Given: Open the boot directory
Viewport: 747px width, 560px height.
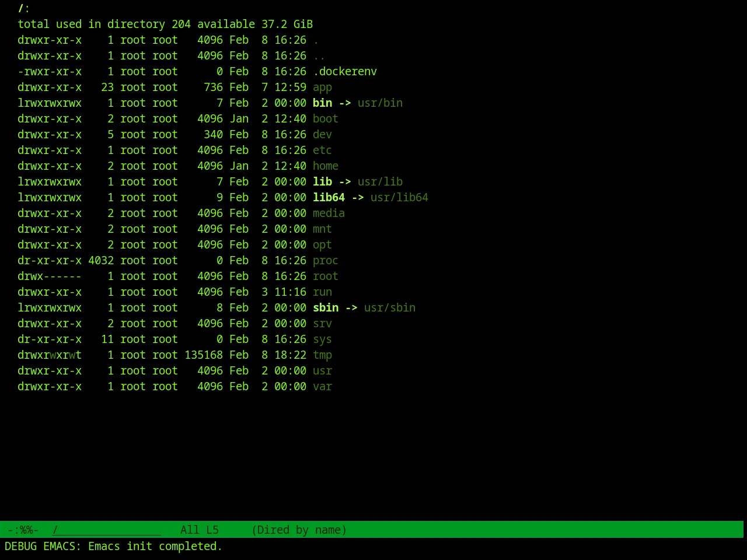Looking at the screenshot, I should (326, 119).
